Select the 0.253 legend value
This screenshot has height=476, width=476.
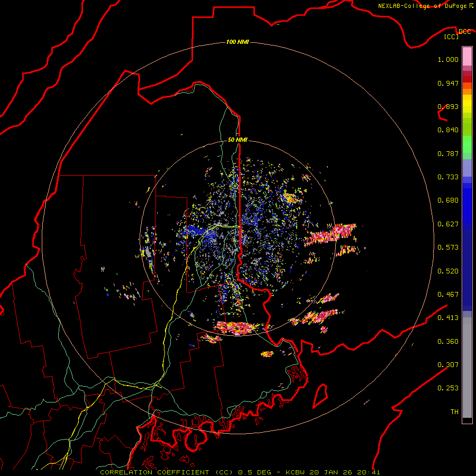click(448, 388)
